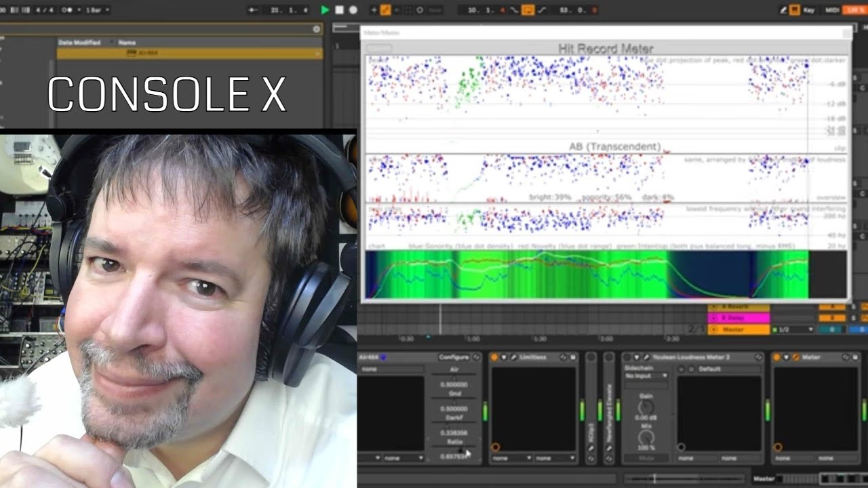The image size is (868, 488).
Task: Toggle the XClip3 collapsed device power button
Action: 591,357
